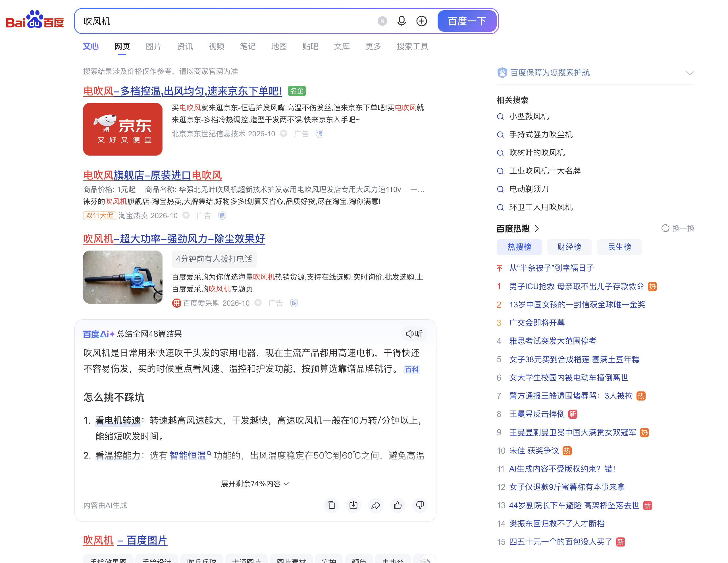This screenshot has height=563, width=728.
Task: Click the 百科 source tag
Action: click(412, 370)
